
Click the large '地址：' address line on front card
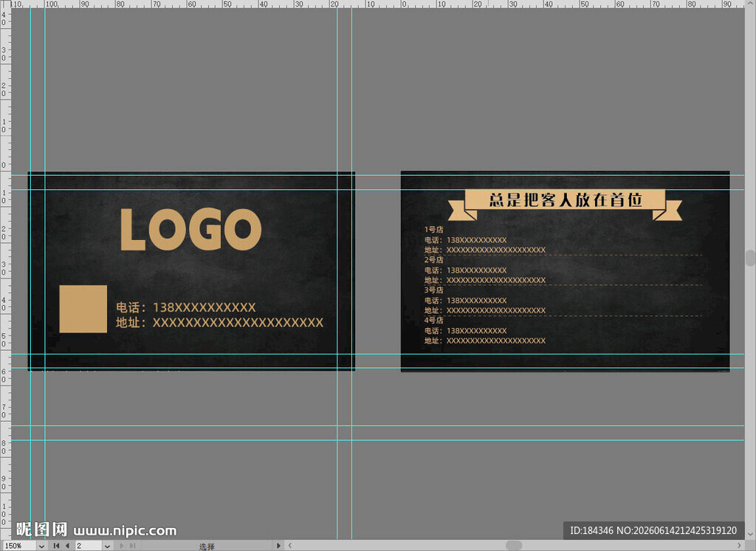[x=219, y=322]
